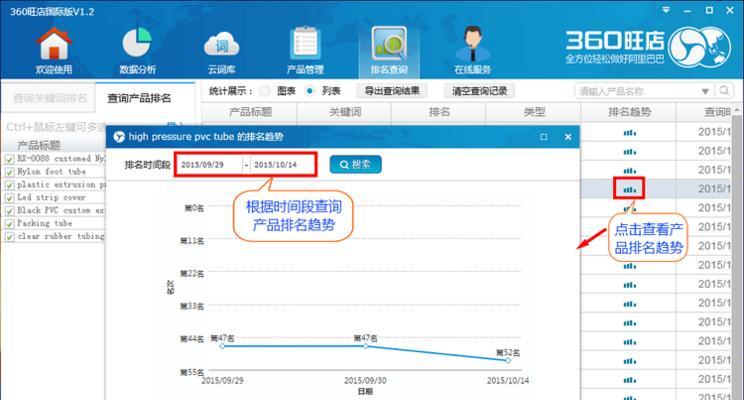This screenshot has width=744, height=400.
Task: Click the trend icon in the highlighted row
Action: [x=630, y=189]
